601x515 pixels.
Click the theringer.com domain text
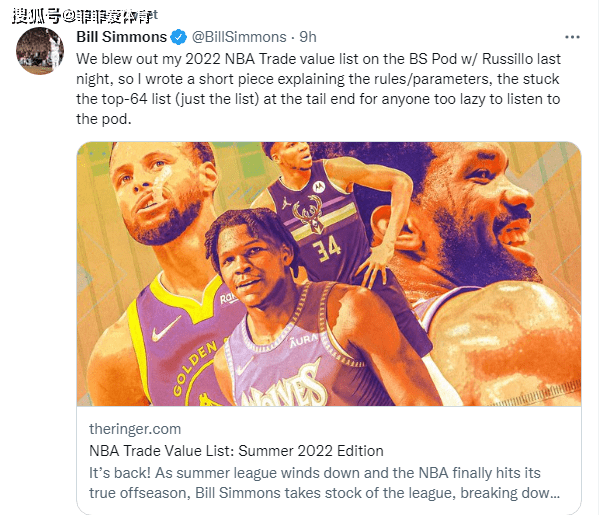[x=135, y=429]
